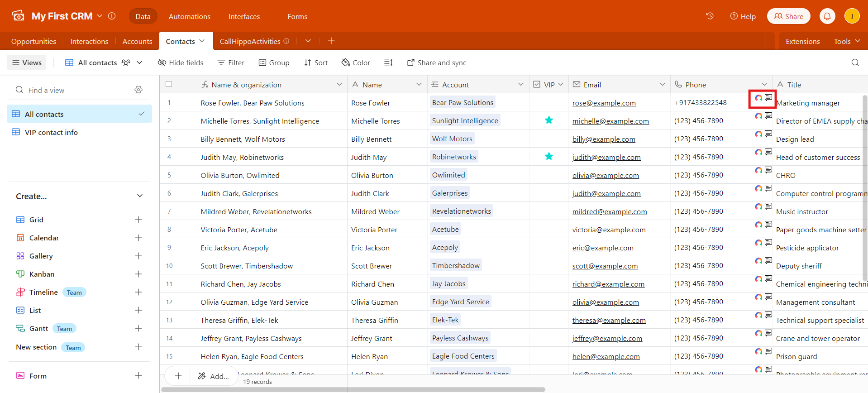Toggle VIP checkbox for Judith Clark
This screenshot has height=393, width=868.
pyautogui.click(x=549, y=193)
